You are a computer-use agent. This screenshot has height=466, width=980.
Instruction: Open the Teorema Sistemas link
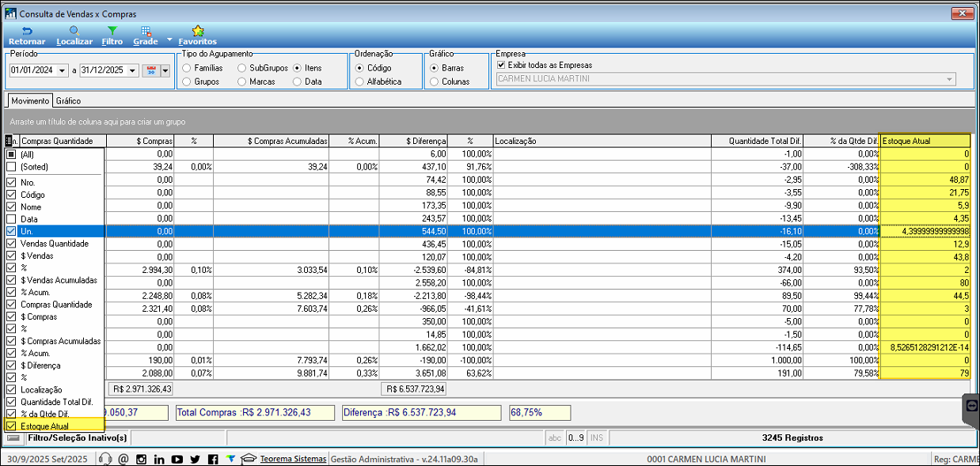(x=293, y=459)
